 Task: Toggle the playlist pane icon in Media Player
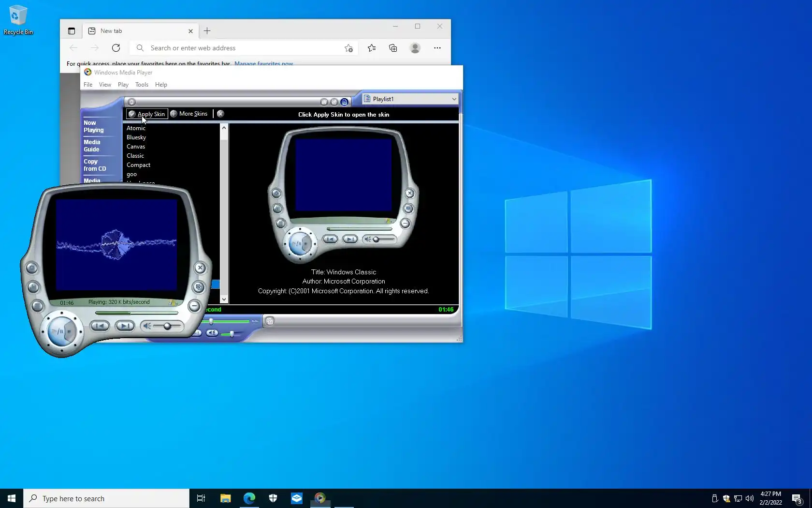(344, 102)
